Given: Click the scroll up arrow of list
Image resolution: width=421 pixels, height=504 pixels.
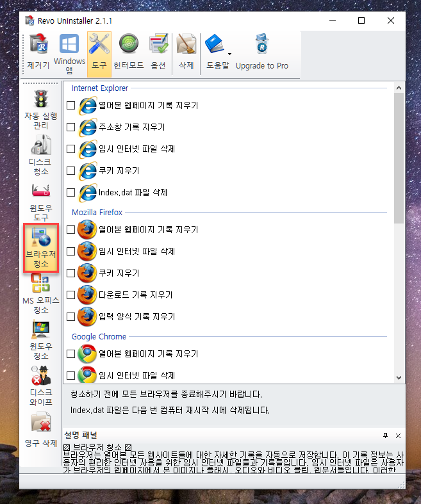Looking at the screenshot, I should tap(399, 88).
